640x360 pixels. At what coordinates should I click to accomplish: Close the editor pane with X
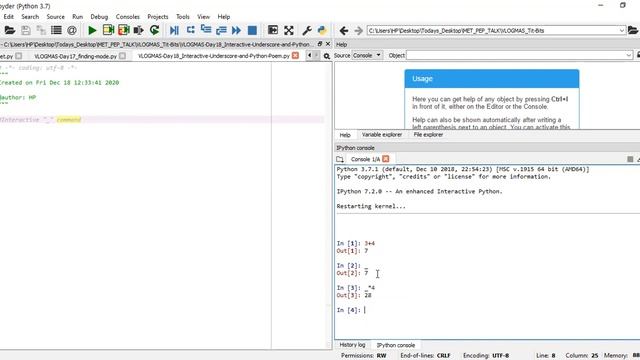point(328,44)
